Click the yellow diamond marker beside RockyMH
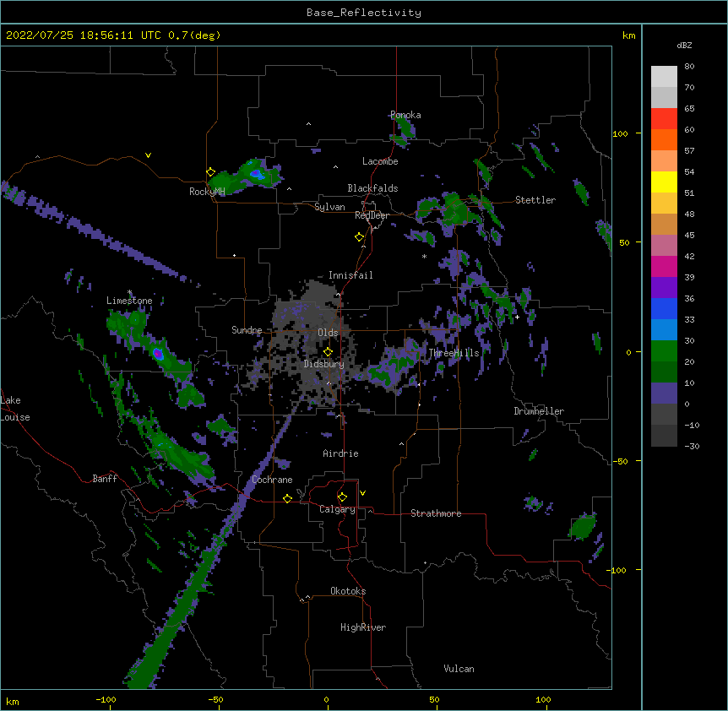Screen dimensions: 728x711 pos(210,172)
